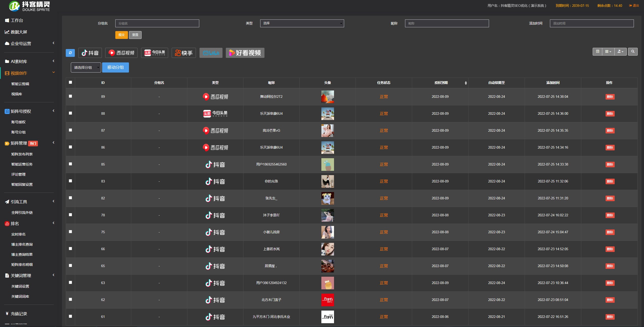Image resolution: width=644 pixels, height=327 pixels.
Task: Click the blue refresh icon button
Action: click(70, 53)
